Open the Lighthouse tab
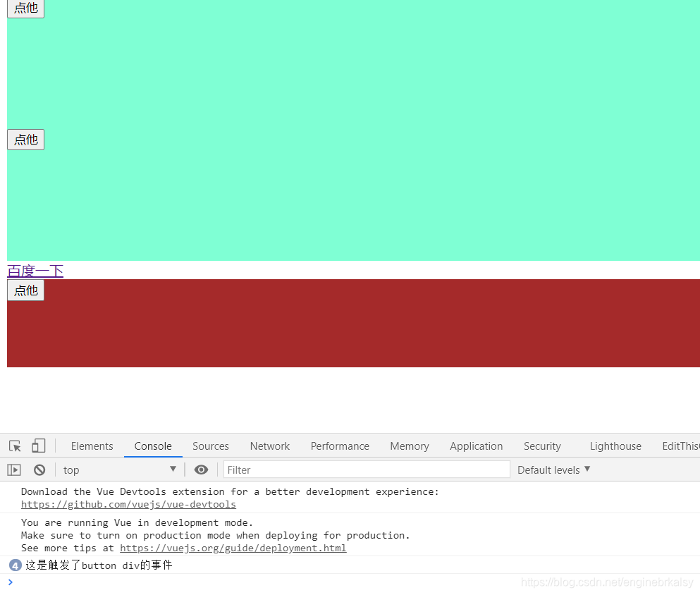The width and height of the screenshot is (700, 595). (615, 446)
